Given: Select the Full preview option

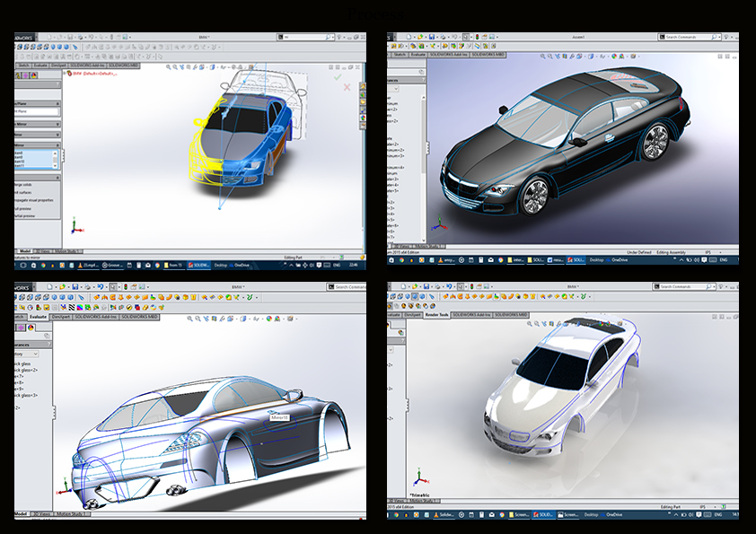Looking at the screenshot, I should pos(22,209).
